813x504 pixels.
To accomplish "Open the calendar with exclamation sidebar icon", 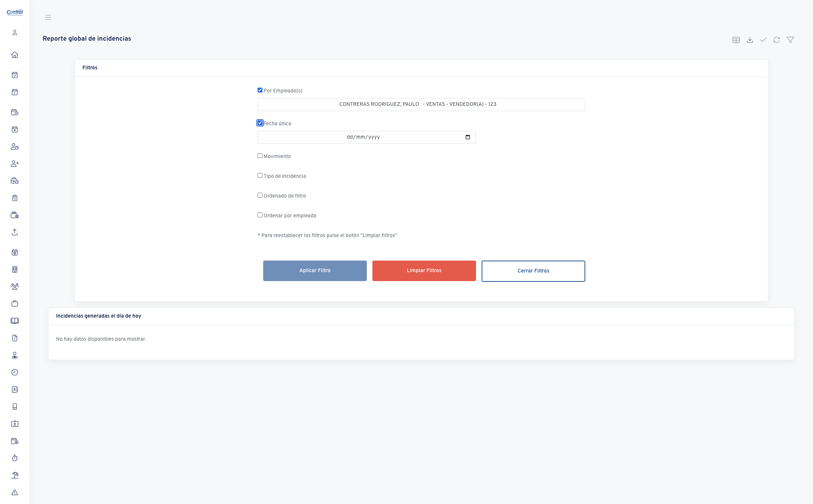I will point(15,92).
